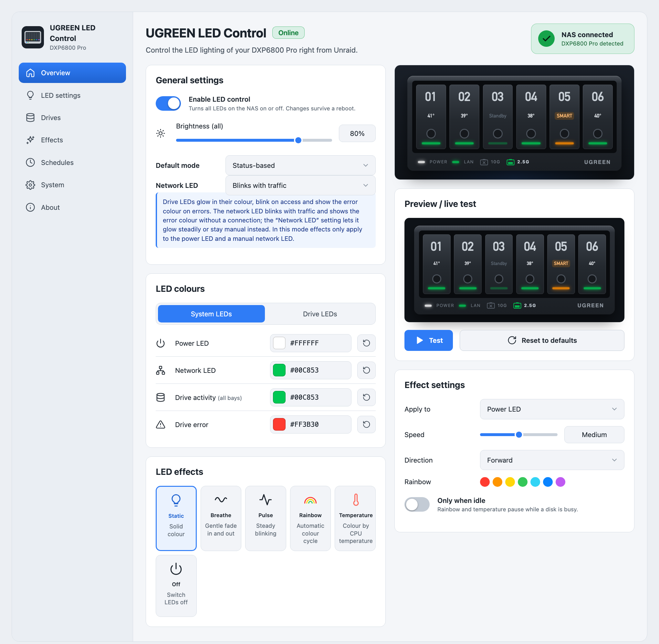Click Reset to defaults button

pyautogui.click(x=542, y=340)
